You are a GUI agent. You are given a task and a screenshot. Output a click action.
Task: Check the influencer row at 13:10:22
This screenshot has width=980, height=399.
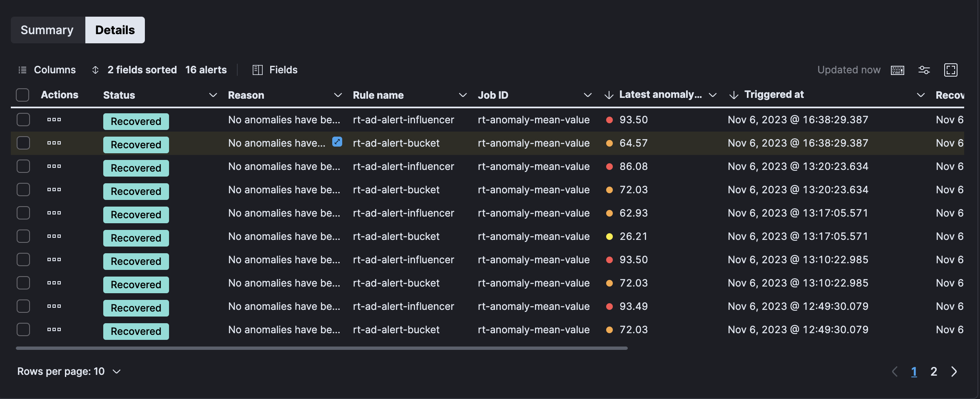coord(23,259)
